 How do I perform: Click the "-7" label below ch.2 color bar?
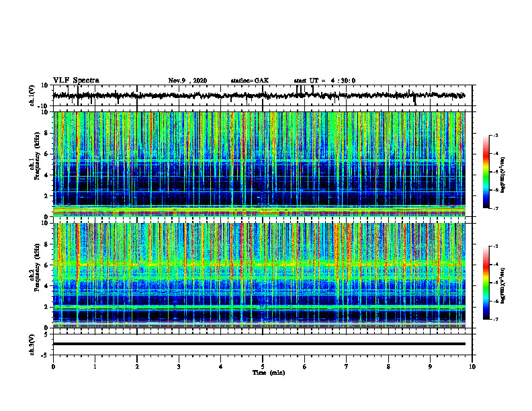495,320
